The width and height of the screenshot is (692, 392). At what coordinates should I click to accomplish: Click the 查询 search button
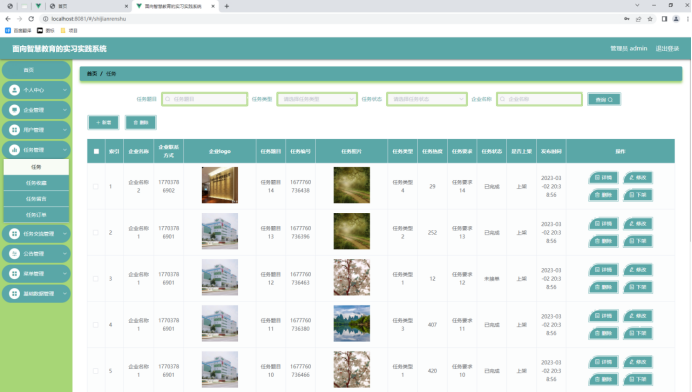point(604,99)
